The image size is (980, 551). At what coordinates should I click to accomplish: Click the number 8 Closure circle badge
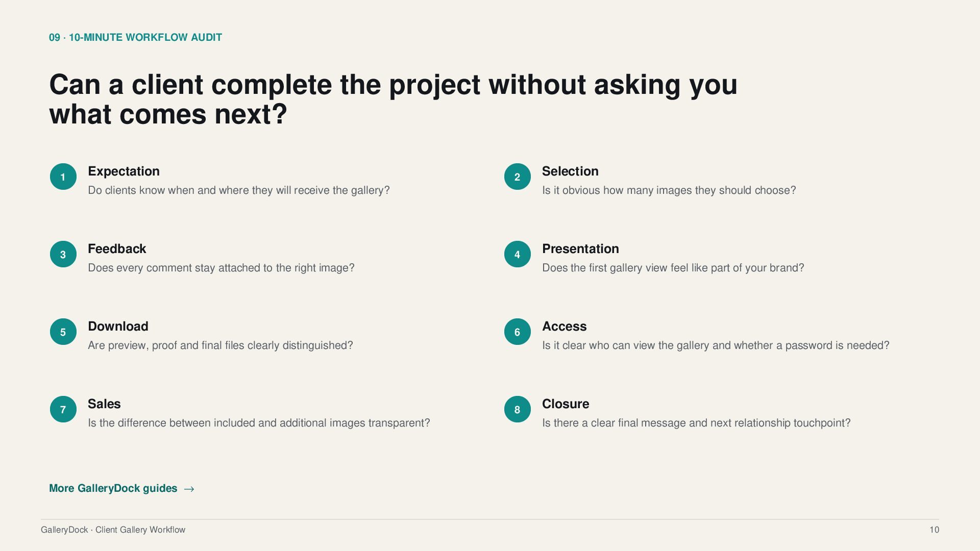click(518, 409)
